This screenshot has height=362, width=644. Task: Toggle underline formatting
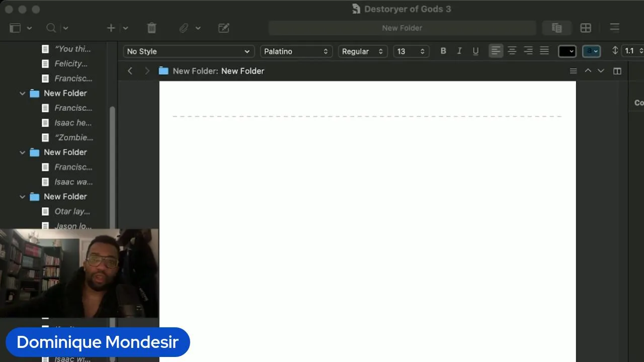pyautogui.click(x=475, y=51)
